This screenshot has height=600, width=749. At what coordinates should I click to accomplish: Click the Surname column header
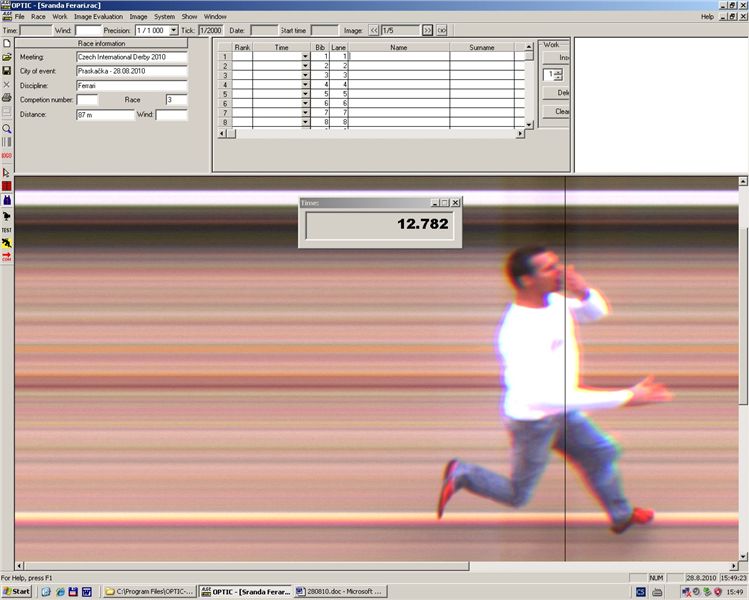482,47
